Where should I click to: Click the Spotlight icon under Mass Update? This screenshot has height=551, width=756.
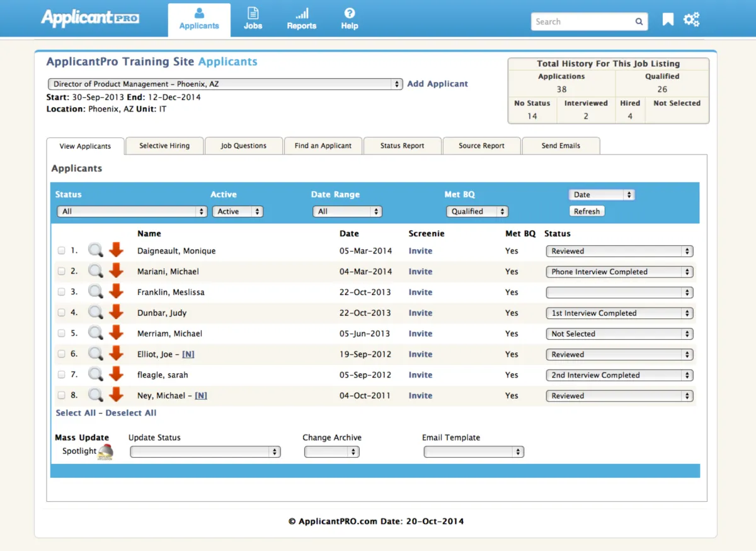(105, 452)
